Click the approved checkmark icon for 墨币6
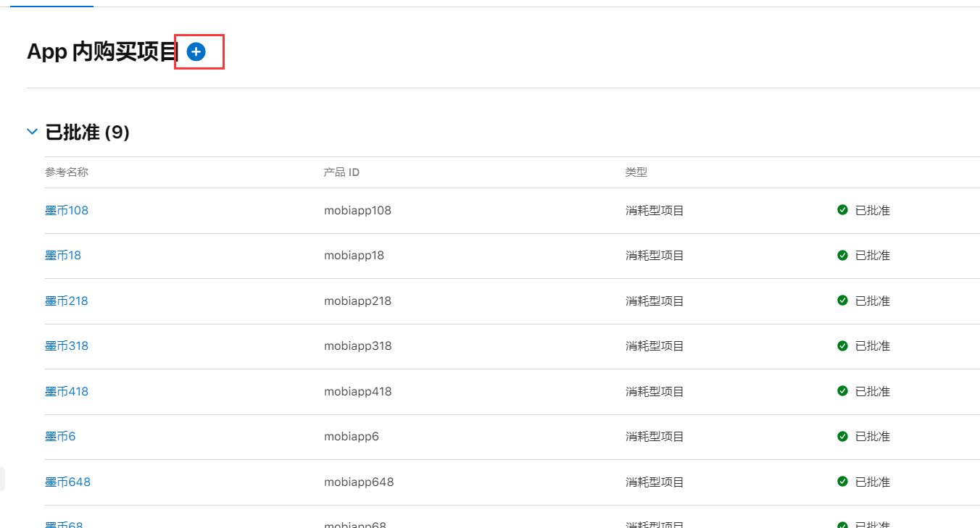The width and height of the screenshot is (980, 528). point(842,436)
